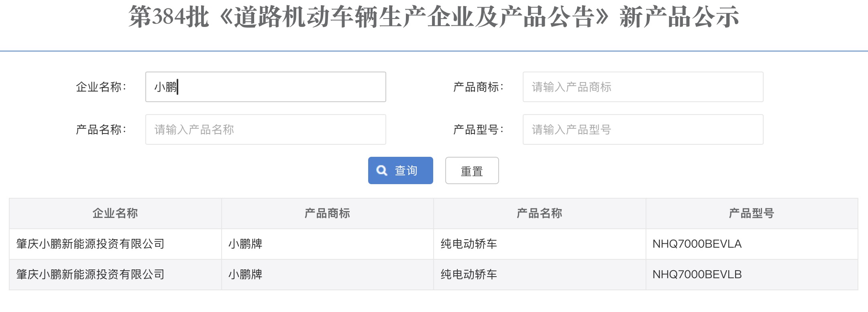Viewport: 868px width, 312px height.
Task: Click the magnifier icon in the 查询 button
Action: point(382,170)
